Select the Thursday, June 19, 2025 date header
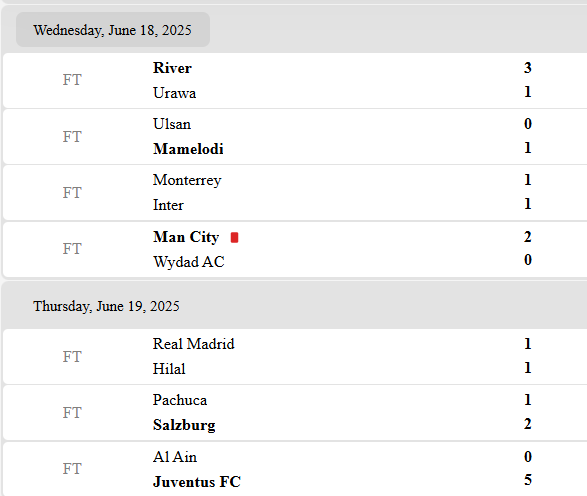 click(106, 306)
